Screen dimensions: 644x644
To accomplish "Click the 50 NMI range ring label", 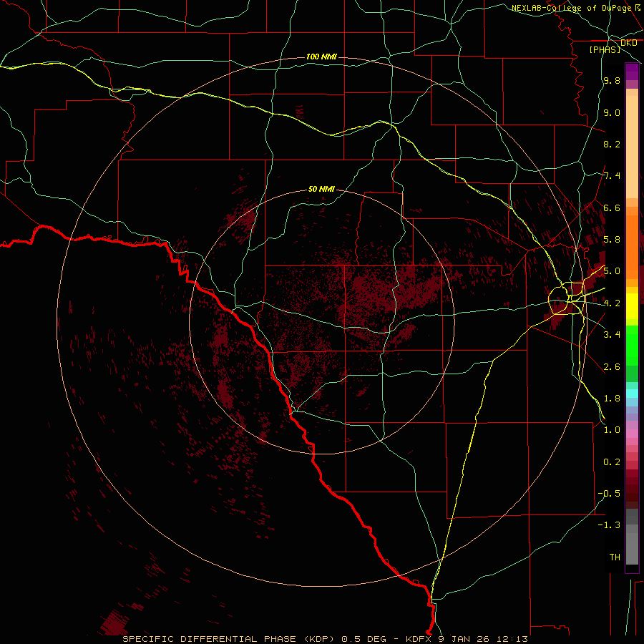I will coord(321,189).
